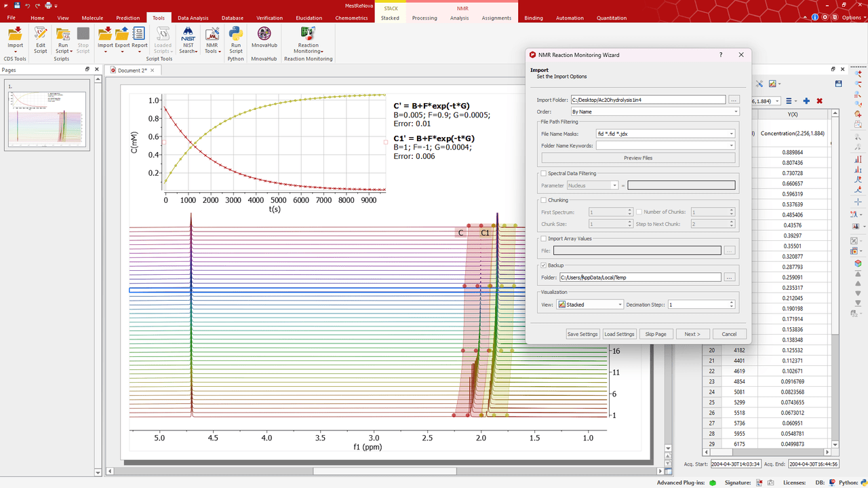
Task: Increase the Decimation Step spinner
Action: [732, 303]
